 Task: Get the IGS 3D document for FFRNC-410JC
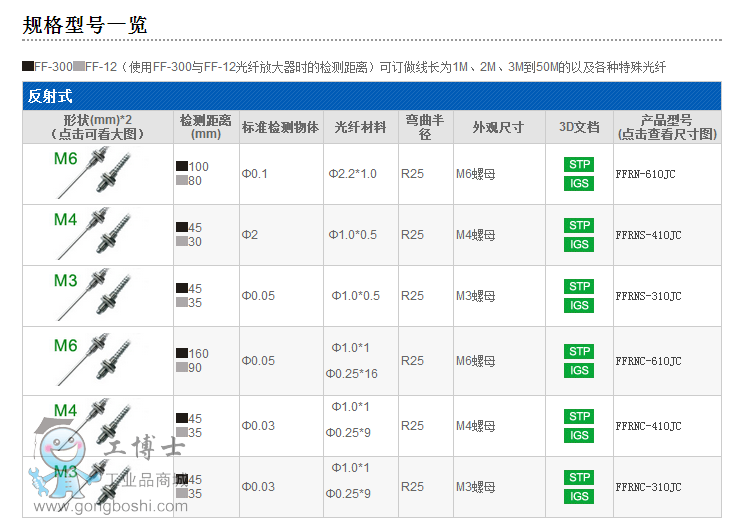579,435
